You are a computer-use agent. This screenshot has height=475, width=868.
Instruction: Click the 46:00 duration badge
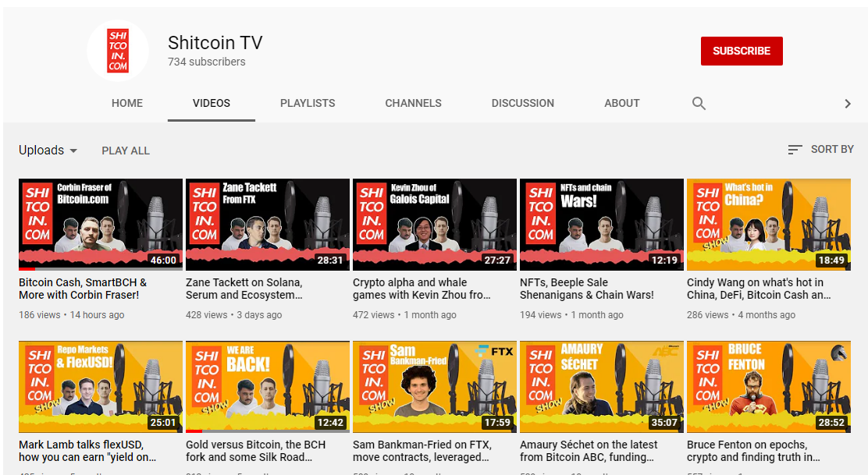[163, 260]
